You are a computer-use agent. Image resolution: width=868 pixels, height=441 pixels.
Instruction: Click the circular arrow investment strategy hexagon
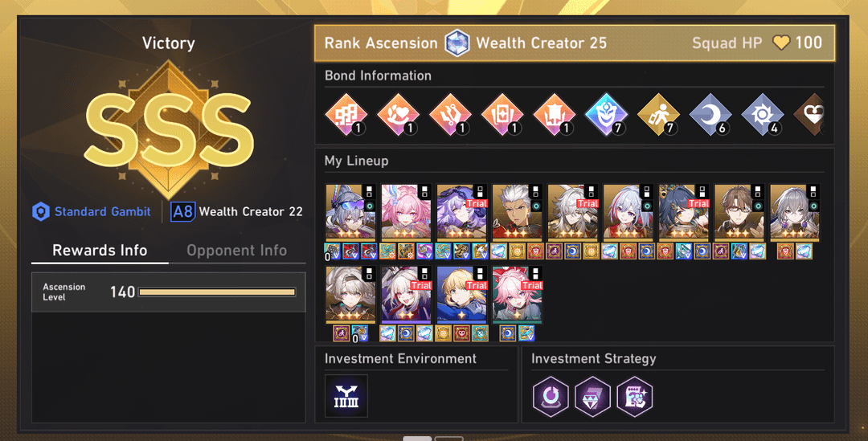(551, 396)
